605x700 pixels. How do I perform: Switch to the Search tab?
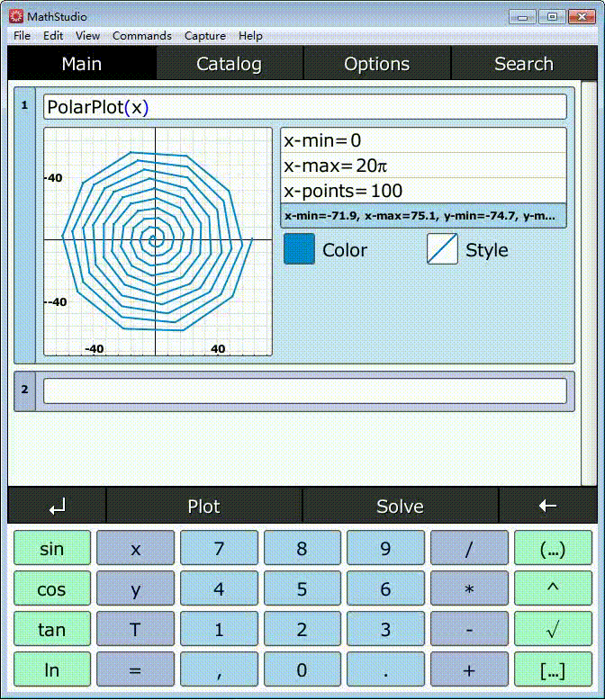pos(524,63)
